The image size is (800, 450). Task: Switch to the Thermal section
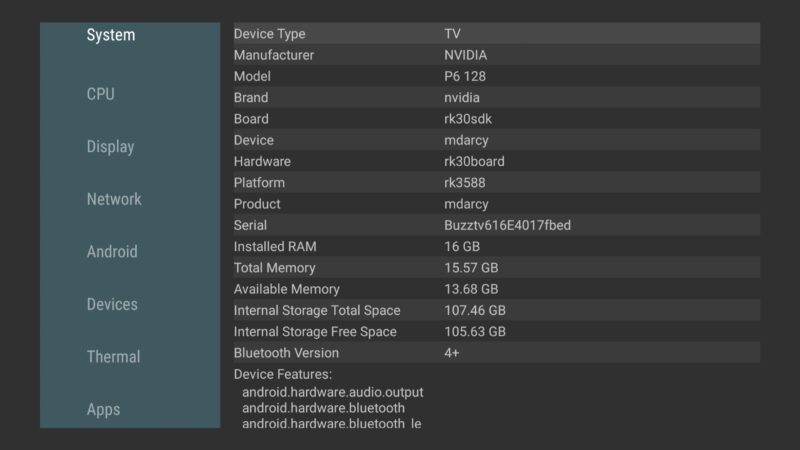pos(113,357)
